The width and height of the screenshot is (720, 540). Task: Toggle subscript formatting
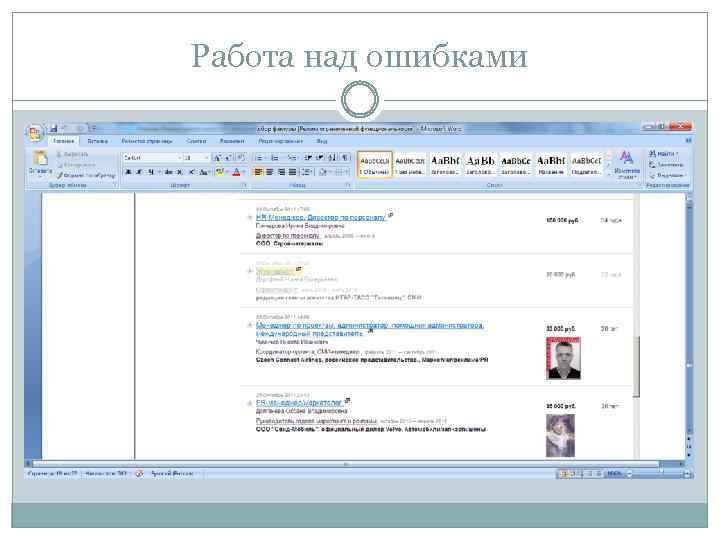(x=180, y=172)
